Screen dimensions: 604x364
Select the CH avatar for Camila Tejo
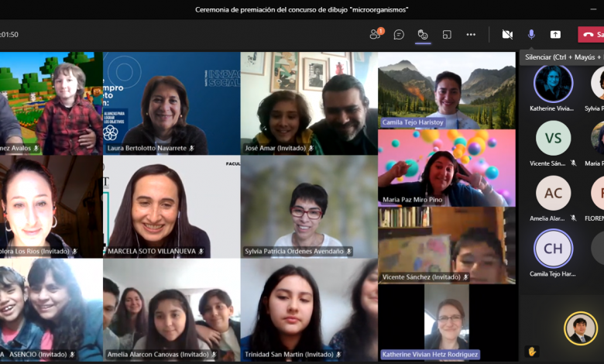point(553,249)
